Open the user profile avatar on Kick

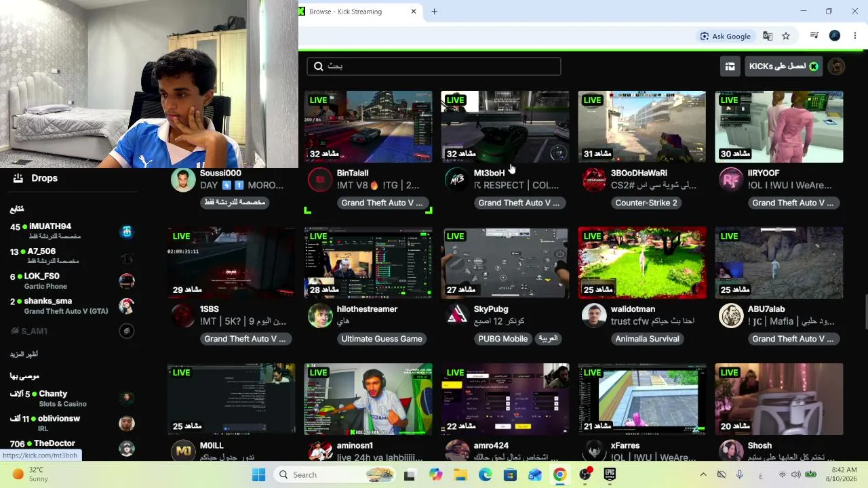click(x=837, y=66)
